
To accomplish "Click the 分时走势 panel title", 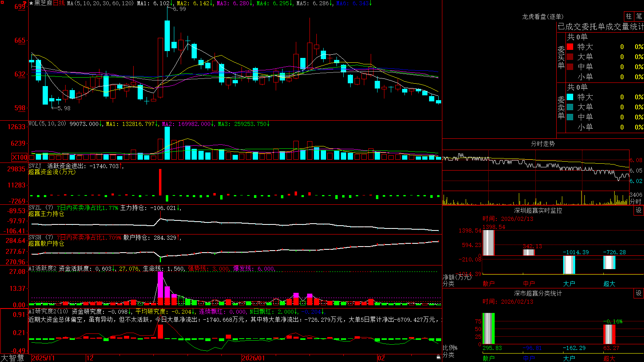I will click(x=543, y=144).
